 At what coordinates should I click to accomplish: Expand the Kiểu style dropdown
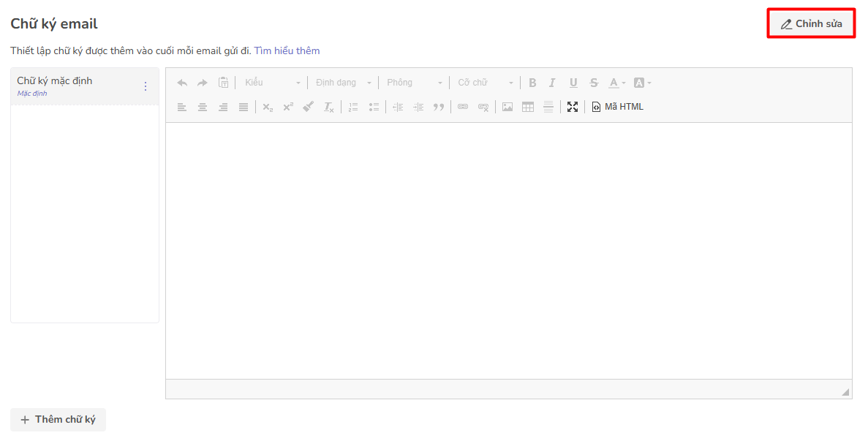coord(272,83)
